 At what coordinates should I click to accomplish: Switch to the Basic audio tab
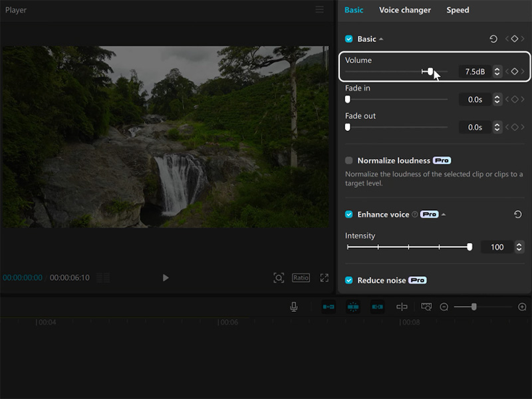point(354,10)
